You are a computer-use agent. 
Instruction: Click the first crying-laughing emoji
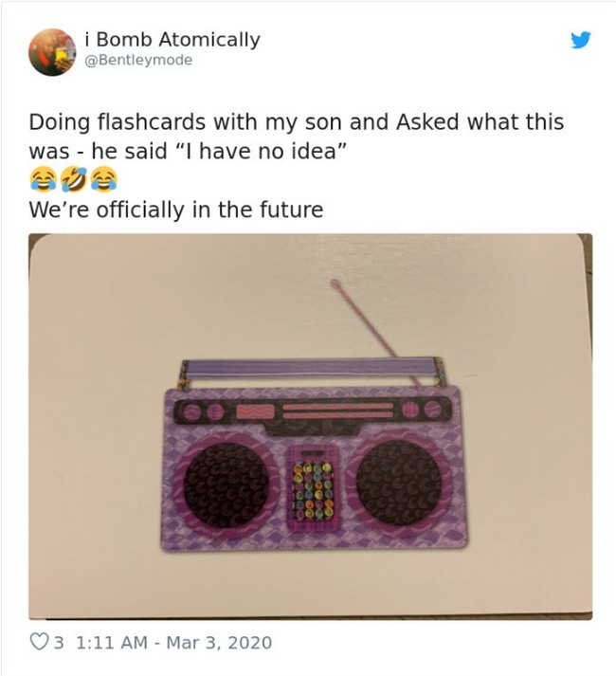(x=43, y=179)
